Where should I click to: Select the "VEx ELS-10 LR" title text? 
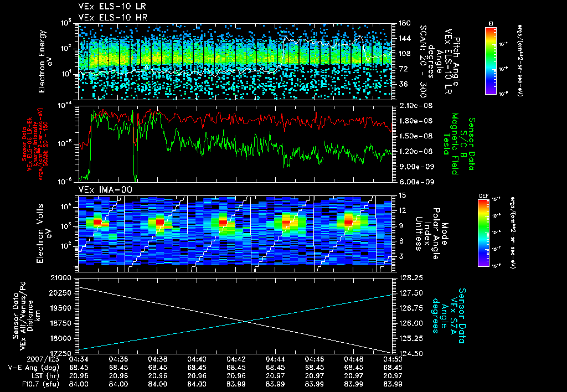tap(112, 7)
